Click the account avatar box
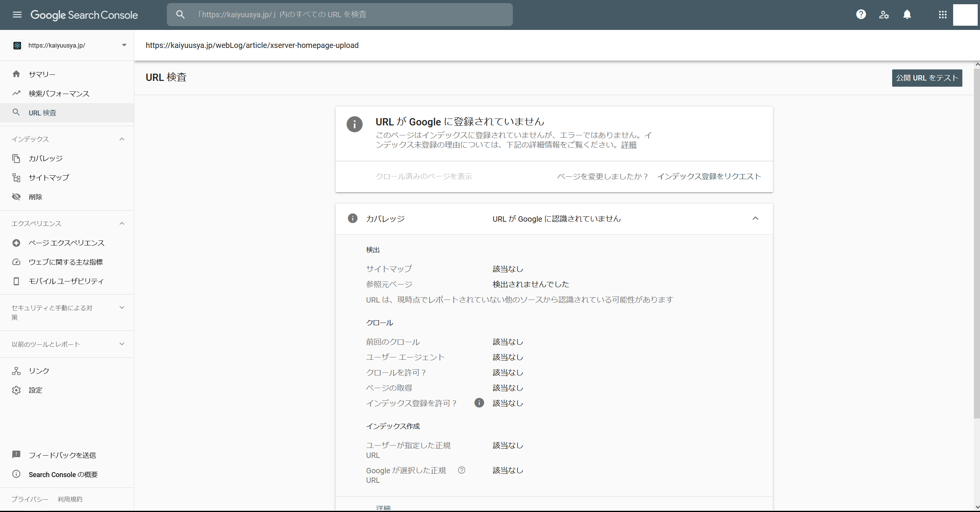Screen dimensions: 980x512 (x=965, y=15)
